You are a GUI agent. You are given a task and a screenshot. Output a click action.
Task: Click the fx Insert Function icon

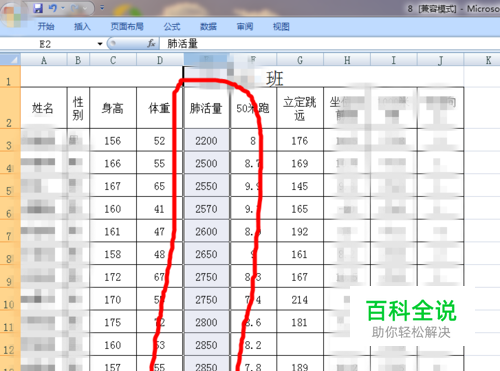point(151,43)
